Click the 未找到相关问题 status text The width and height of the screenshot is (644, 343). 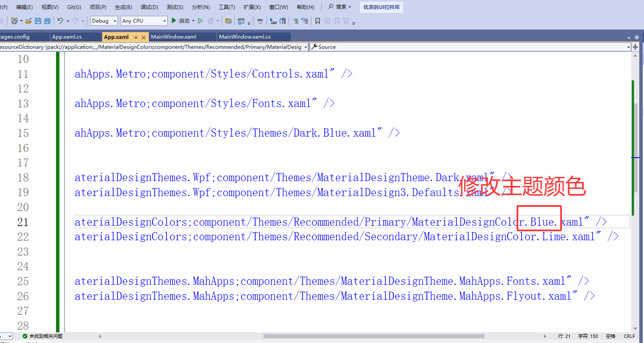point(46,336)
